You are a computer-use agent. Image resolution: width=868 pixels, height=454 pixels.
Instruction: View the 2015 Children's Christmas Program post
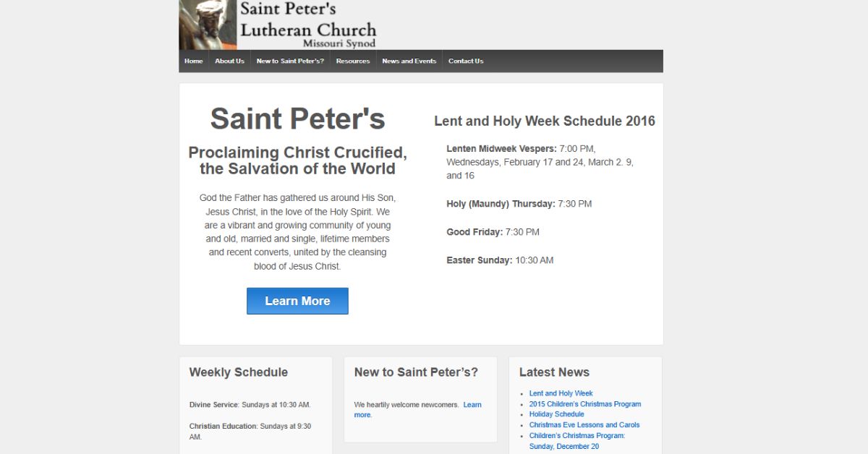585,403
